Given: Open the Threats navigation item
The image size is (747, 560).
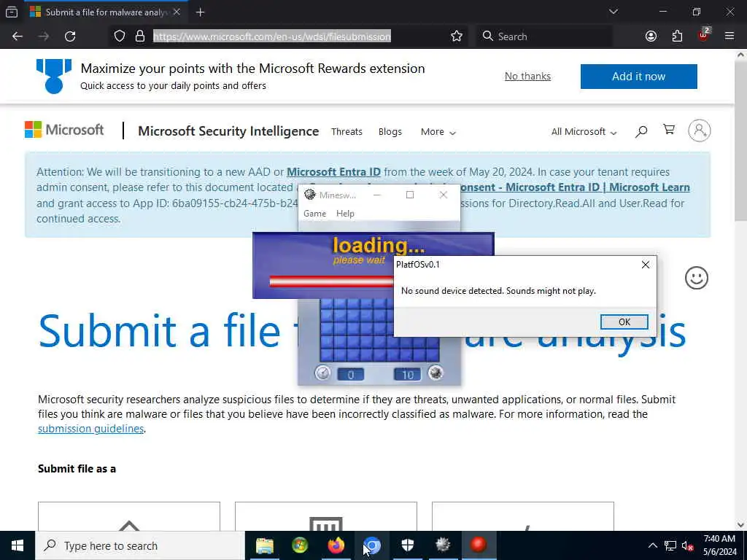Looking at the screenshot, I should [347, 131].
